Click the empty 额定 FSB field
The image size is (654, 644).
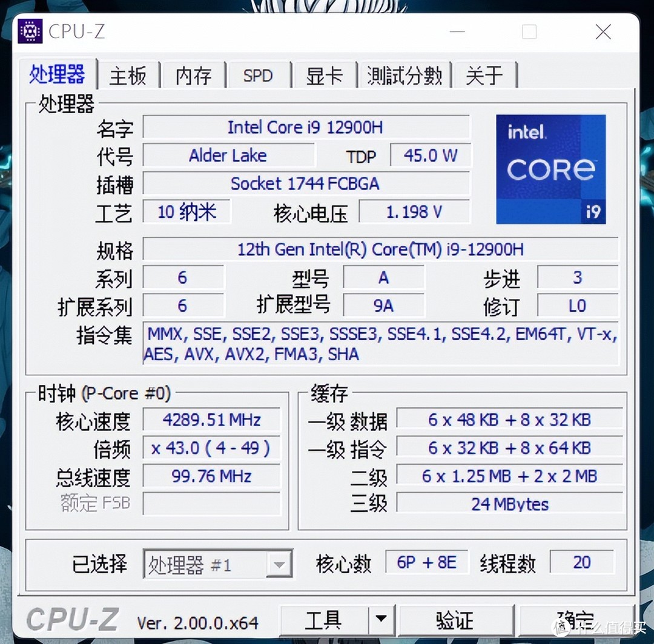tap(211, 504)
